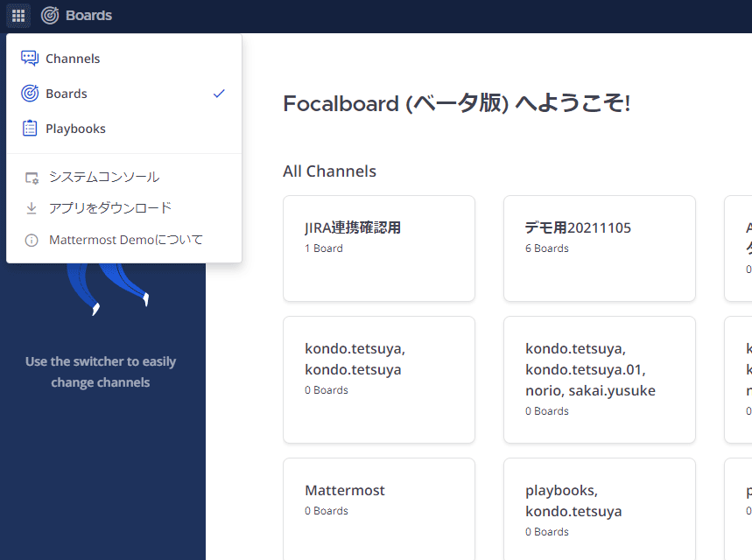Open the Mattermost channel card
The width and height of the screenshot is (752, 560).
(x=379, y=509)
